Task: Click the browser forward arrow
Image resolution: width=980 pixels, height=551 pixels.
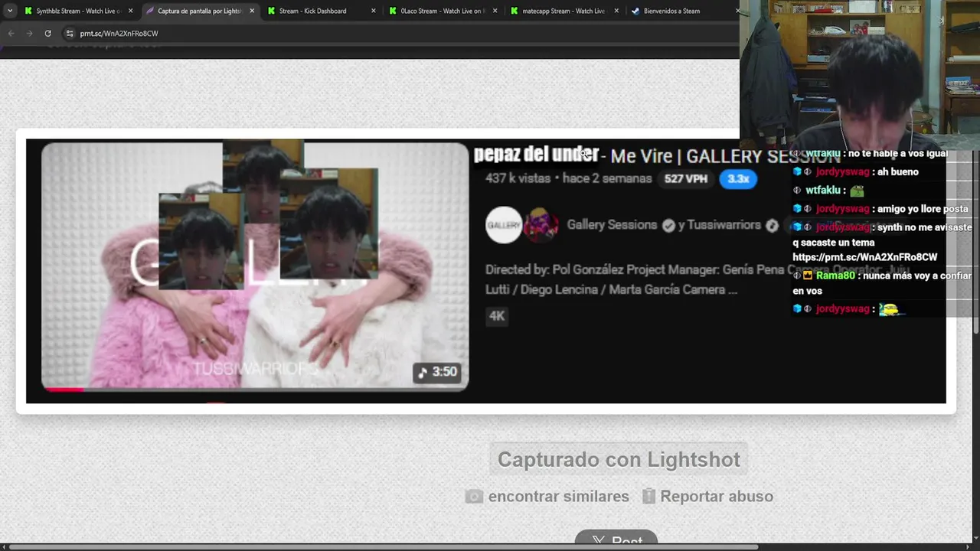Action: click(29, 34)
